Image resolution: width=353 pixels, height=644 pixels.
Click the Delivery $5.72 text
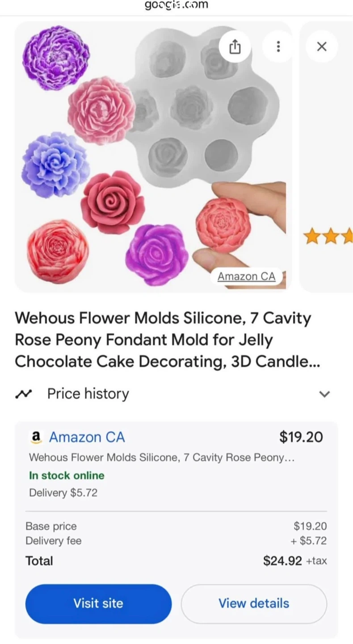coord(63,493)
